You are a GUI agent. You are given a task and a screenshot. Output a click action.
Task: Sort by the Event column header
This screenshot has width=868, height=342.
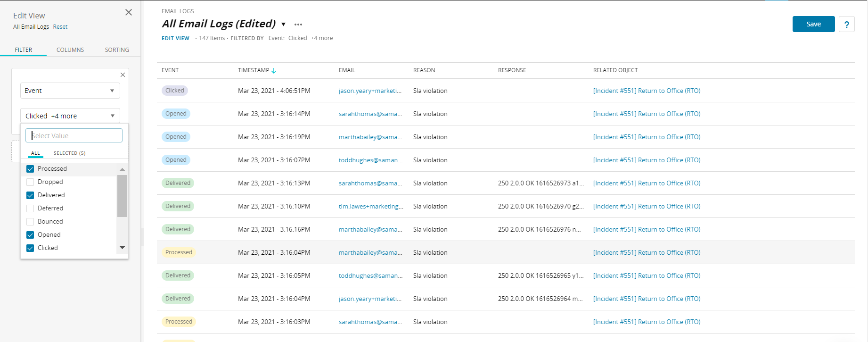click(x=170, y=70)
